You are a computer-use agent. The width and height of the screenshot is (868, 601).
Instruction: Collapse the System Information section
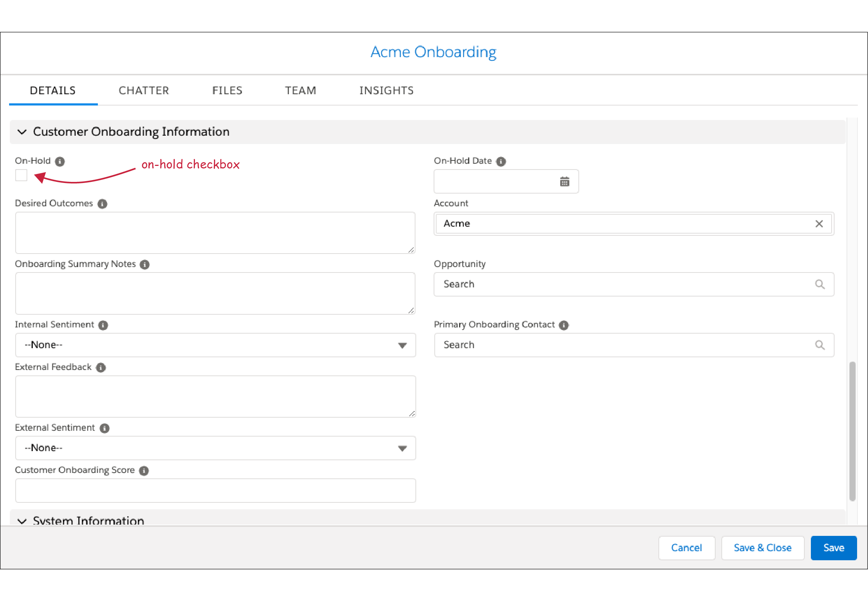coord(22,522)
